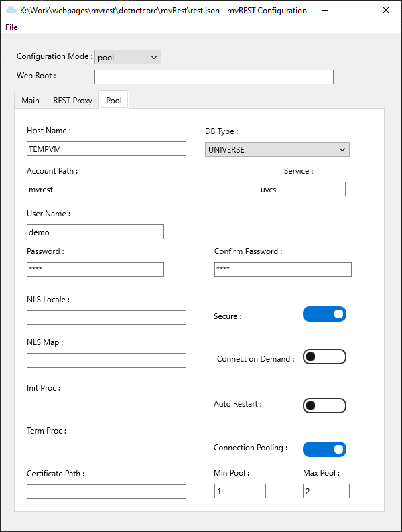Maximize the mvREST Configuration window
Viewport: 402px width, 532px height.
(x=355, y=10)
